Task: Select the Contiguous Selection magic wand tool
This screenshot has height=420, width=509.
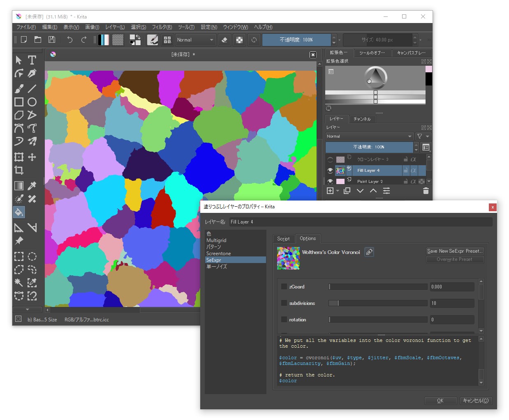Action: tap(19, 282)
